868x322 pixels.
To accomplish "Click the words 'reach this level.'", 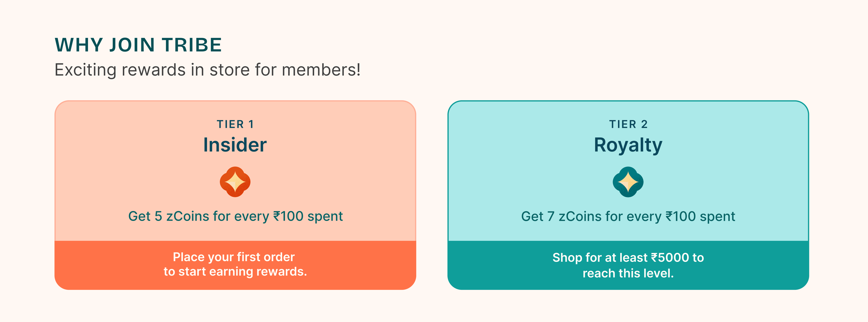I will pos(628,273).
